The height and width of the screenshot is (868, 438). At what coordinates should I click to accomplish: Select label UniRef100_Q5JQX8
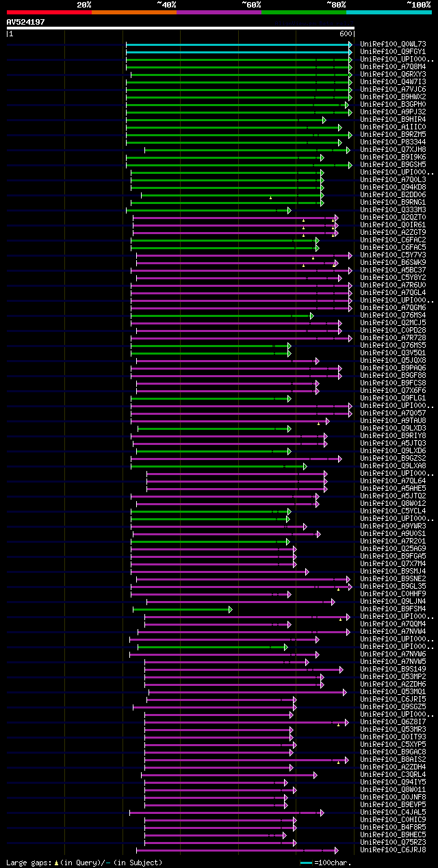[x=393, y=361]
